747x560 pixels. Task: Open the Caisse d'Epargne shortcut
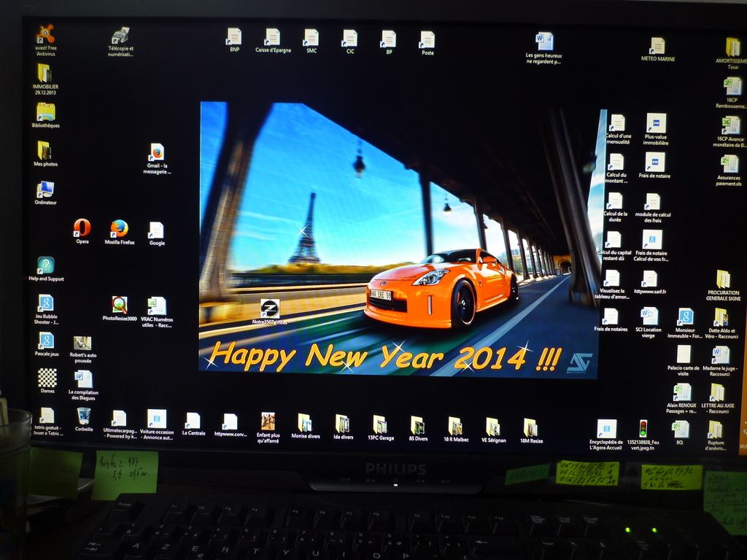pyautogui.click(x=272, y=36)
